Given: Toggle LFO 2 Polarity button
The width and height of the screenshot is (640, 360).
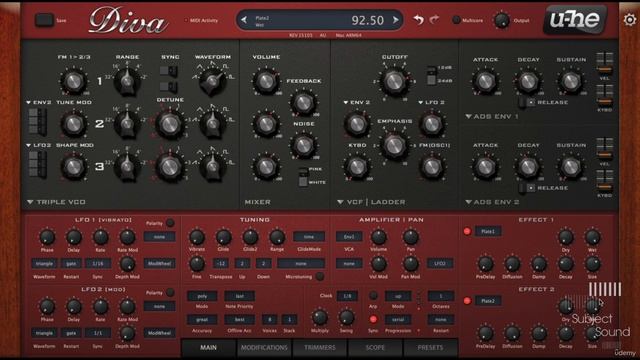Looking at the screenshot, I should pos(170,292).
